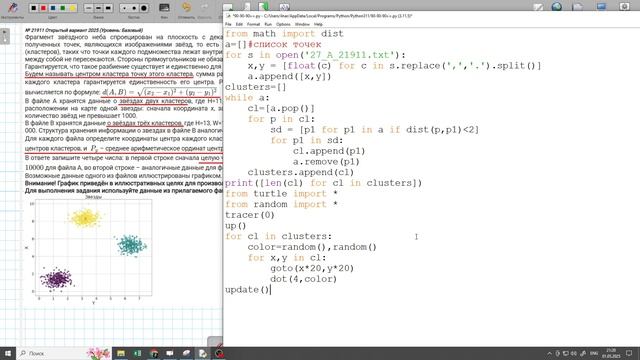The image size is (640, 360).
Task: Select the small eraser size
Action: (124, 8)
